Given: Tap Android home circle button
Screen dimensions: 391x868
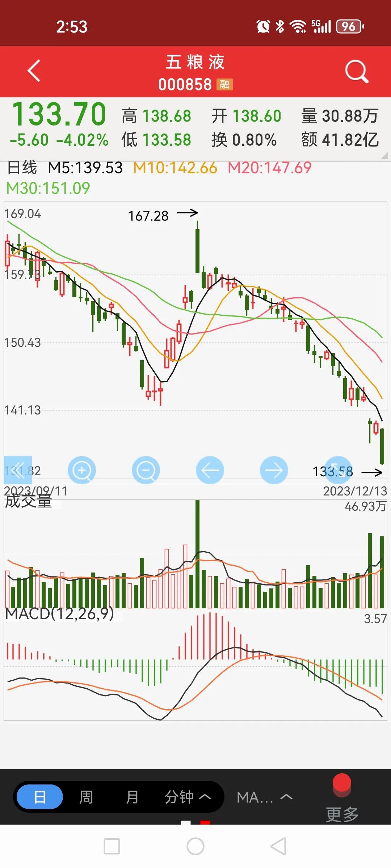Looking at the screenshot, I should pos(195,846).
